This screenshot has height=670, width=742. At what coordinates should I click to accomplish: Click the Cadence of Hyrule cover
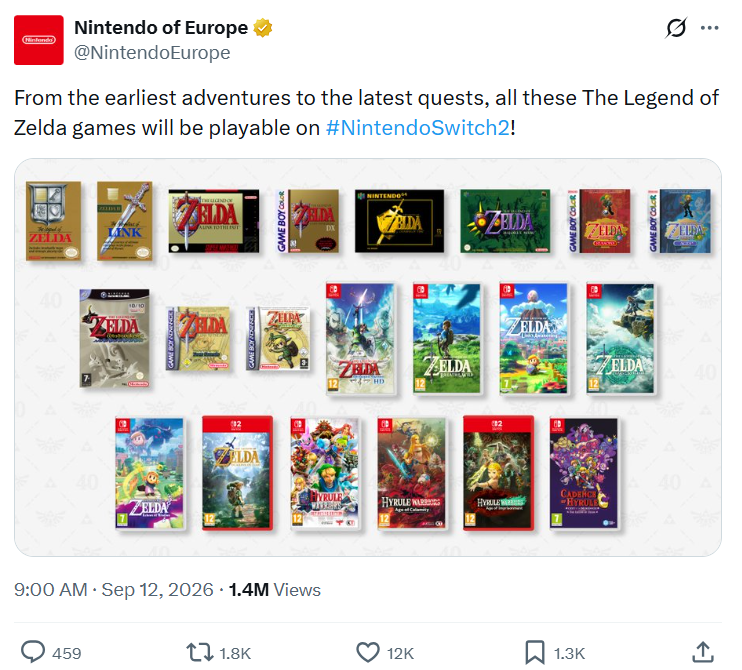tap(584, 474)
